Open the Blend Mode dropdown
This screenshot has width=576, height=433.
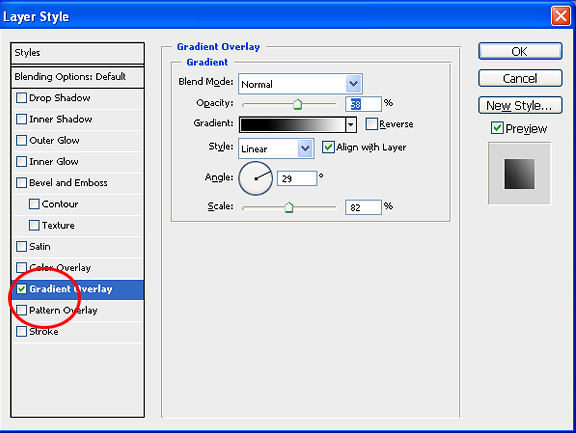[x=353, y=84]
